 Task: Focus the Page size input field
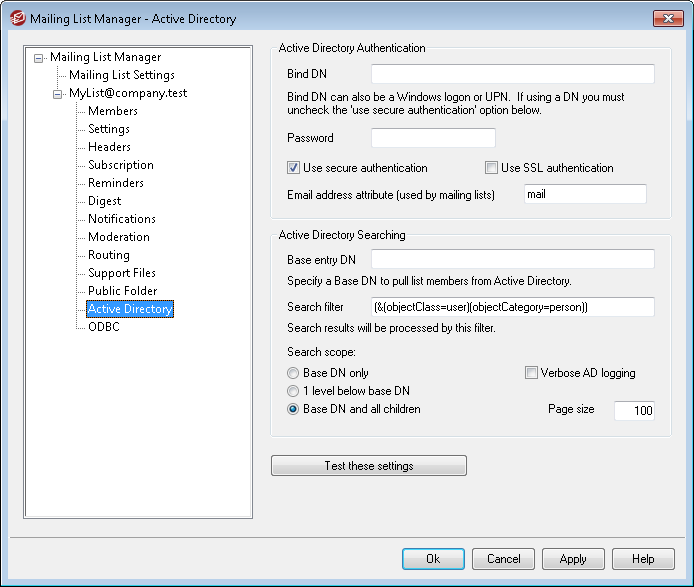tap(633, 411)
